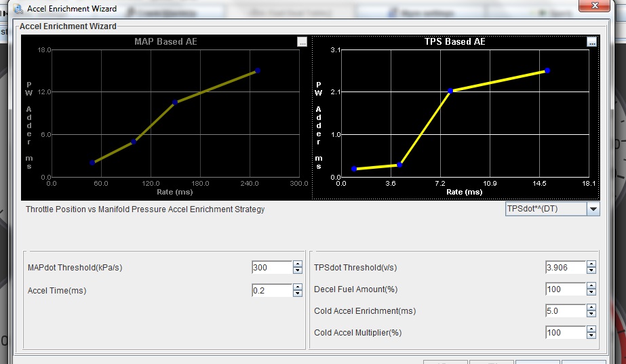Click the MAP Based AE graph title

coord(165,41)
